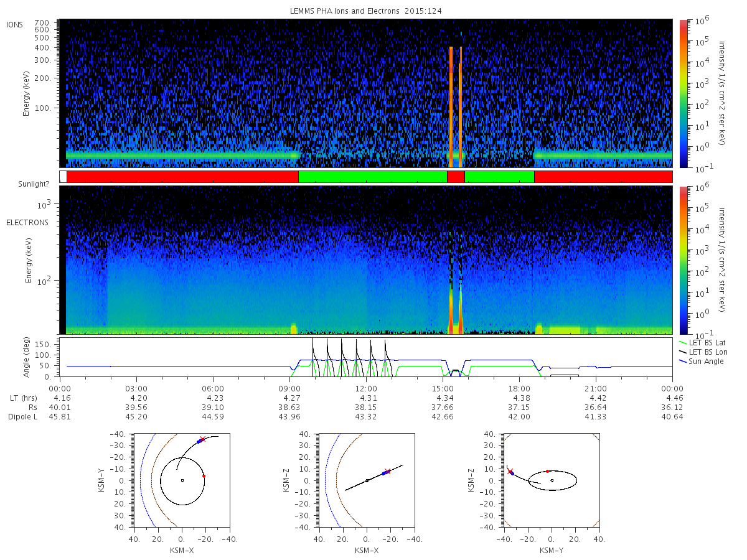Image resolution: width=747 pixels, height=560 pixels.
Task: Click the Dipole L row label
Action: click(23, 416)
